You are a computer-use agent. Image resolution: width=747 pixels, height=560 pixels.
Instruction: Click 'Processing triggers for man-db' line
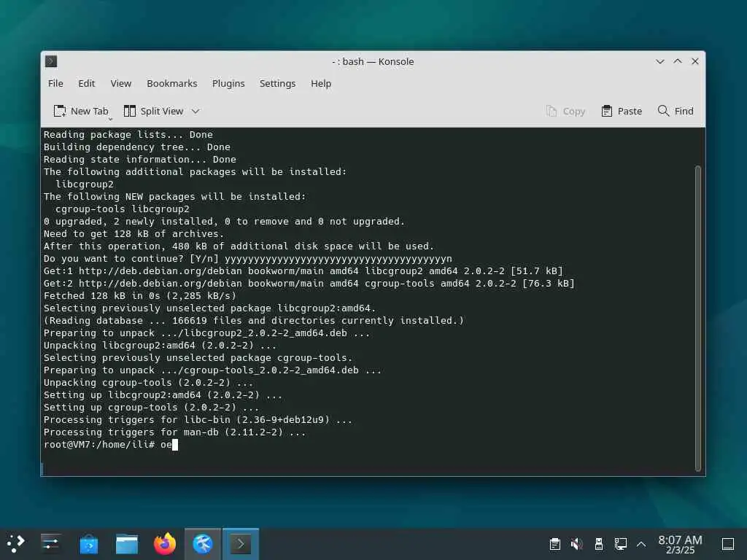click(x=175, y=432)
